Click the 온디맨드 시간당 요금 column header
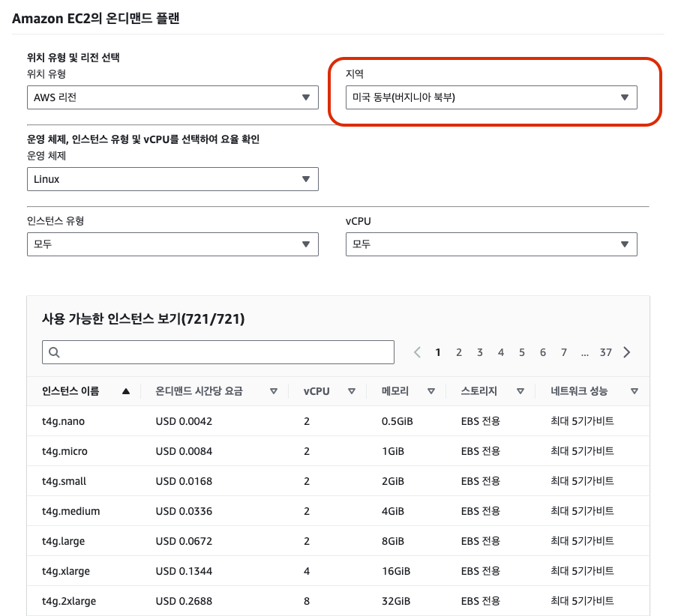Viewport: 681px width, 616px height. pos(199,391)
